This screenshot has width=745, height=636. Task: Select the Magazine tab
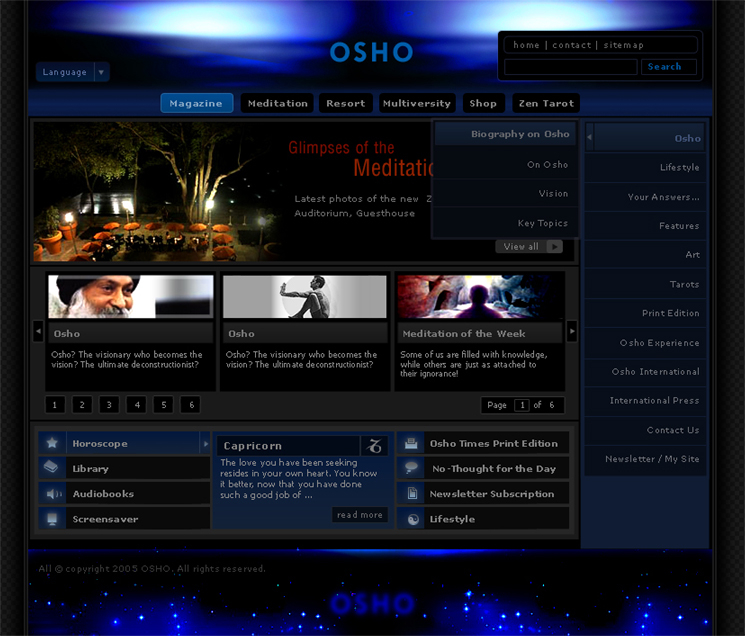pyautogui.click(x=197, y=103)
